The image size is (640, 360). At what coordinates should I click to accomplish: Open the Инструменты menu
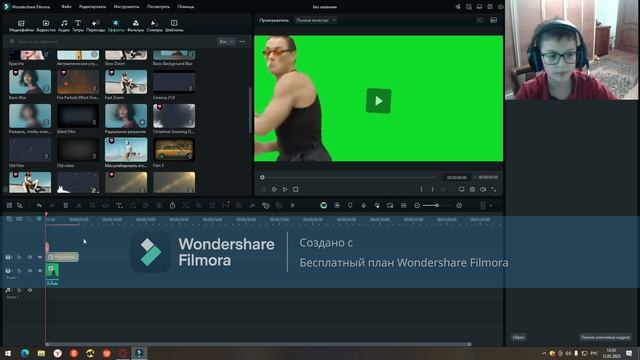(126, 7)
